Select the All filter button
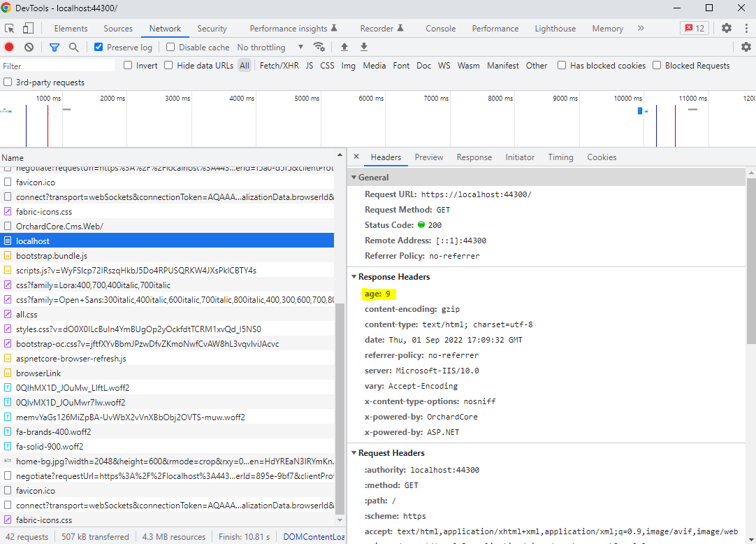 pos(245,66)
